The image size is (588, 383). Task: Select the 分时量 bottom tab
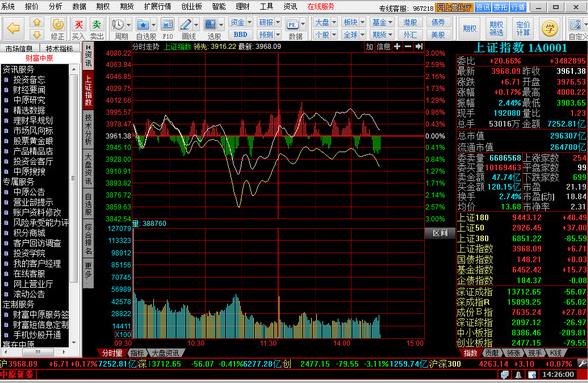pyautogui.click(x=112, y=353)
